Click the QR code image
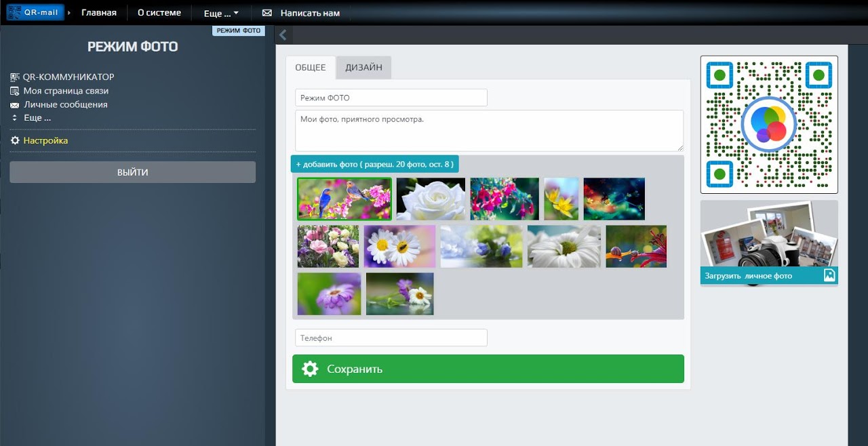This screenshot has width=868, height=446. tap(769, 124)
